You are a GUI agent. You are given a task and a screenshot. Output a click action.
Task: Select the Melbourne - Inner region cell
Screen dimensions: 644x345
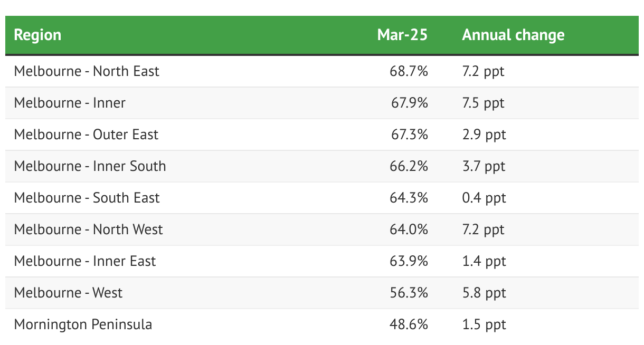coord(70,103)
